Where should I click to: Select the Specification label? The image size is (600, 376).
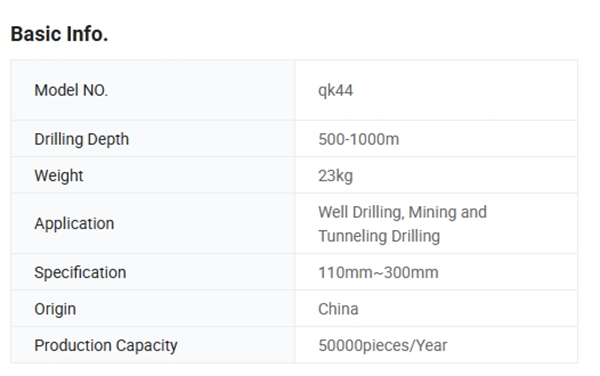(x=80, y=273)
